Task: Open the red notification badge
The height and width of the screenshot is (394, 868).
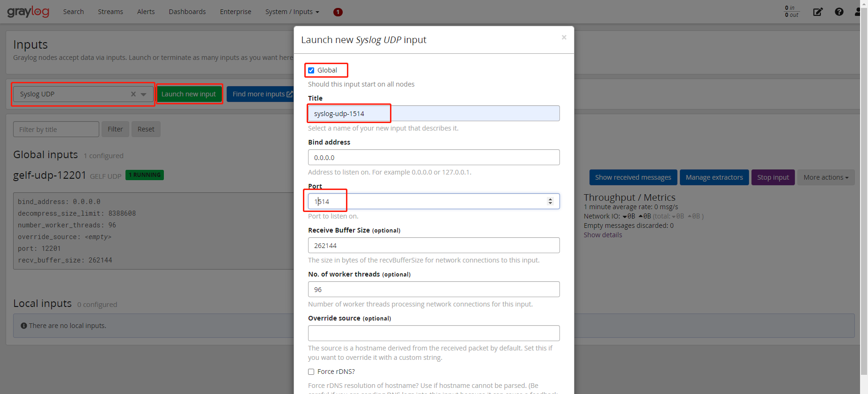Action: click(338, 12)
